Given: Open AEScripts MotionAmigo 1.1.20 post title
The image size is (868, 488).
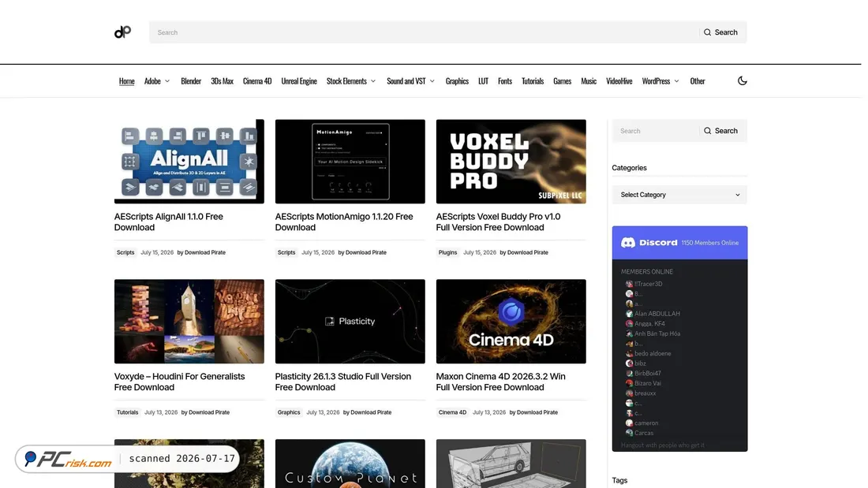Looking at the screenshot, I should [344, 222].
